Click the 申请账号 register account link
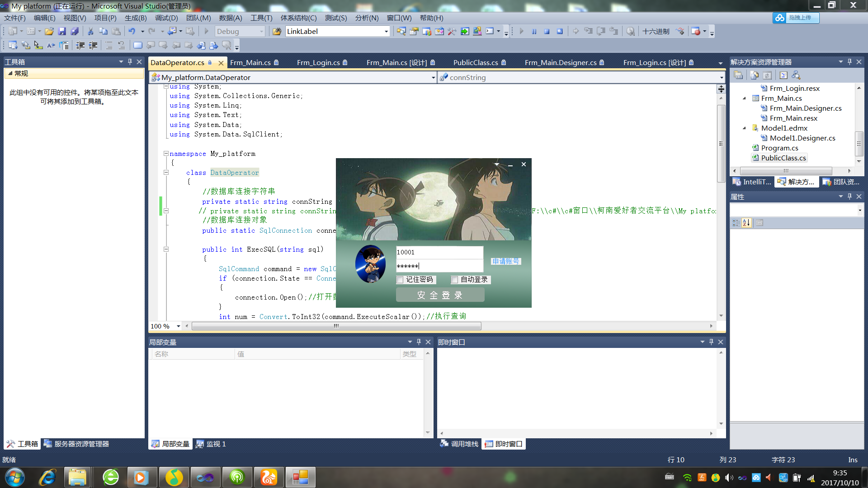The width and height of the screenshot is (868, 488). (x=505, y=261)
